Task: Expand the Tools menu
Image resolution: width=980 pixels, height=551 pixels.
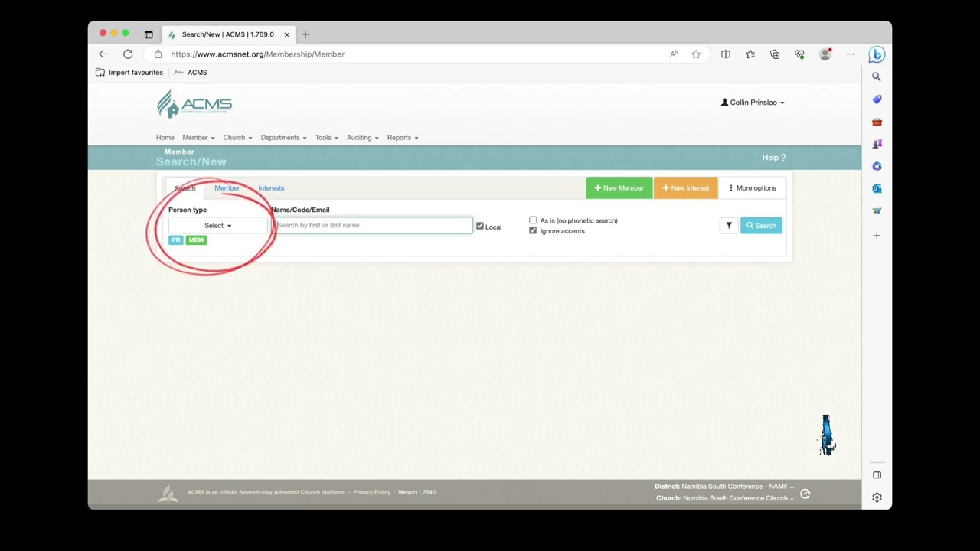Action: coord(326,138)
